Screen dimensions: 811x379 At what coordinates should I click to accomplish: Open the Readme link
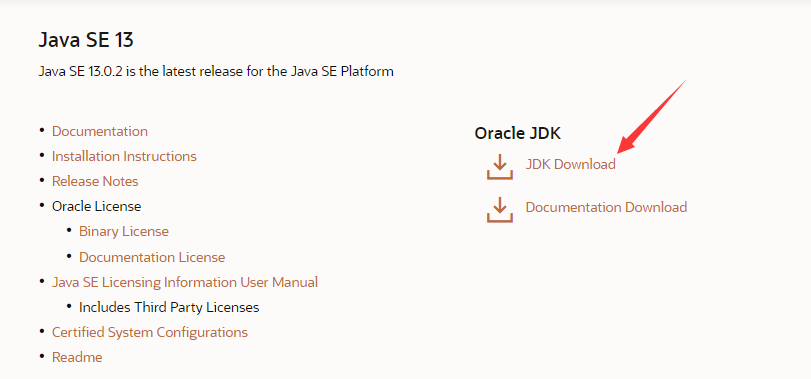pos(77,357)
